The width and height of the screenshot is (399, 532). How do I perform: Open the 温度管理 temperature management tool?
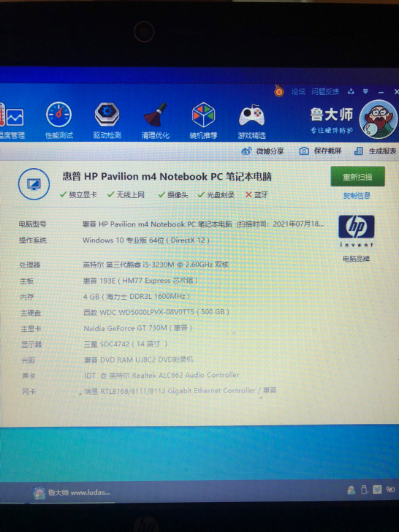coord(12,123)
